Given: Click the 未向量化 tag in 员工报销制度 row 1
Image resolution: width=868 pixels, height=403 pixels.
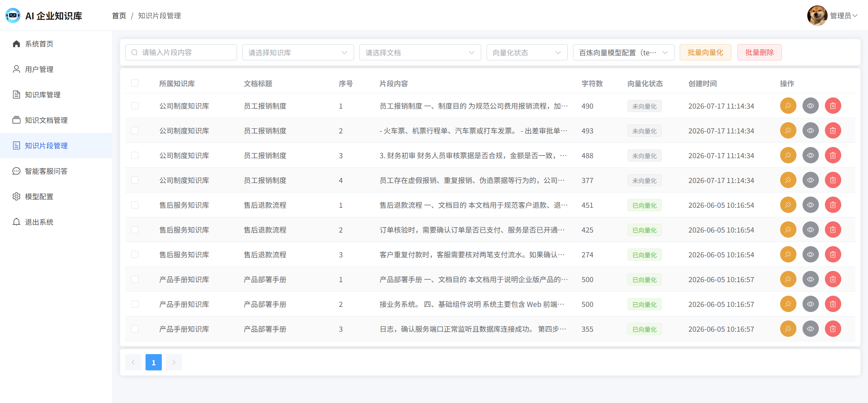Looking at the screenshot, I should (644, 106).
